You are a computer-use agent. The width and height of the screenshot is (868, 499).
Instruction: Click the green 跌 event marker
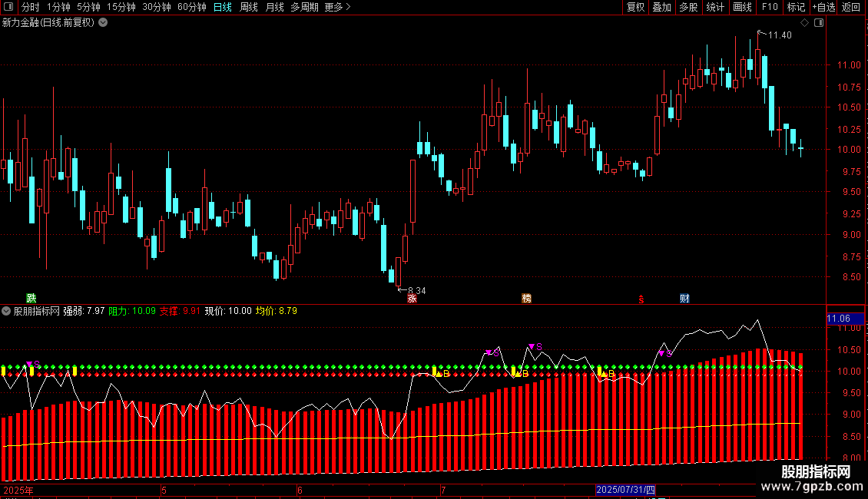(x=31, y=298)
